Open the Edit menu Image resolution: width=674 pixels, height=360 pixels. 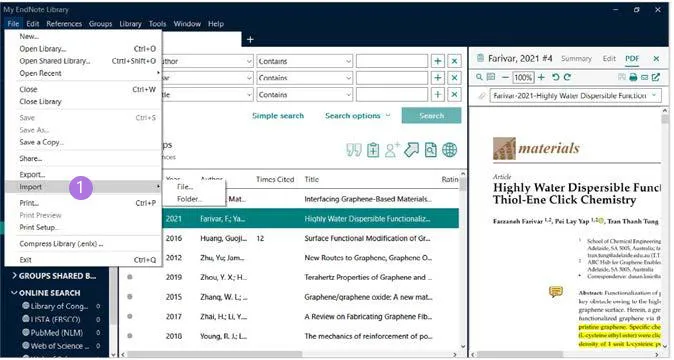coord(33,24)
